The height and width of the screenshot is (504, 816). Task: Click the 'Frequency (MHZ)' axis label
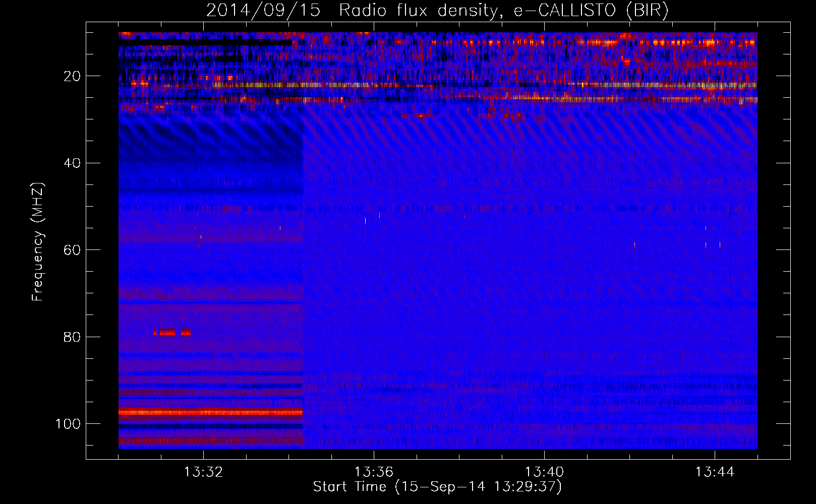pyautogui.click(x=38, y=242)
